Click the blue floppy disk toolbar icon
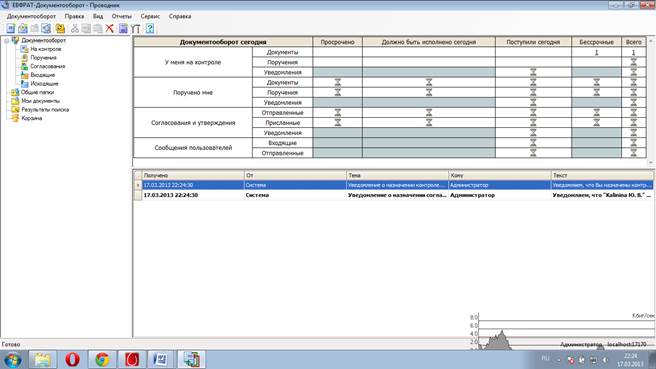Image resolution: width=656 pixels, height=369 pixels. pyautogui.click(x=123, y=28)
